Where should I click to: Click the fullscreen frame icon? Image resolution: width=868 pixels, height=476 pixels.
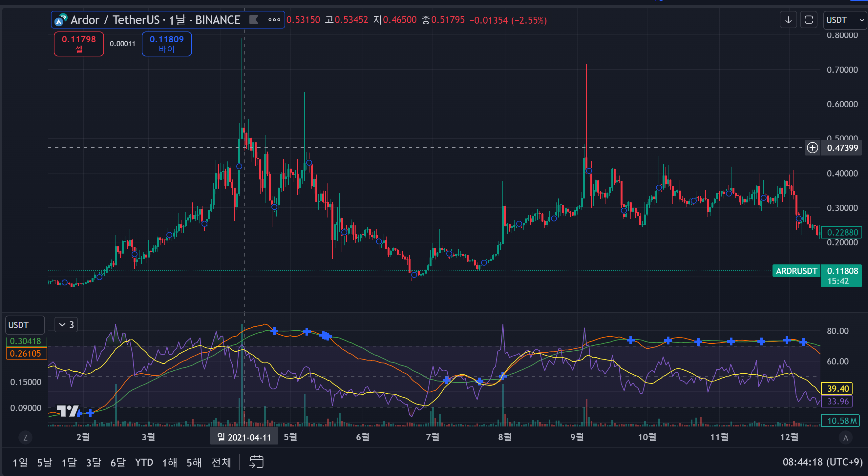pyautogui.click(x=809, y=20)
